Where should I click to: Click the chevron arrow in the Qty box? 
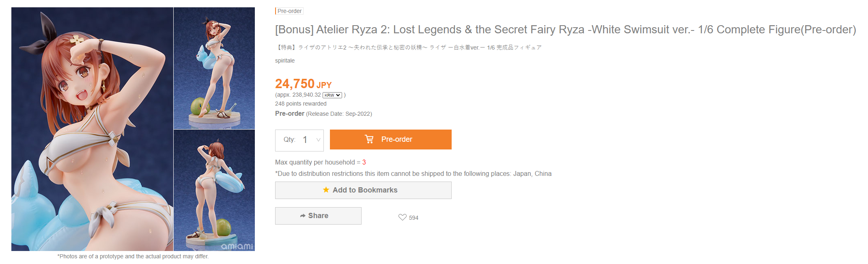(x=318, y=140)
